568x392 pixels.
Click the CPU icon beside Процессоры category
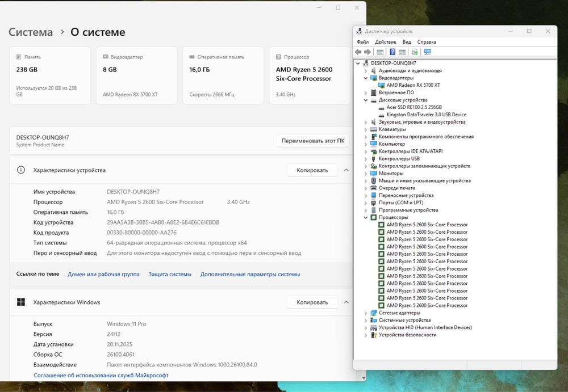[374, 217]
